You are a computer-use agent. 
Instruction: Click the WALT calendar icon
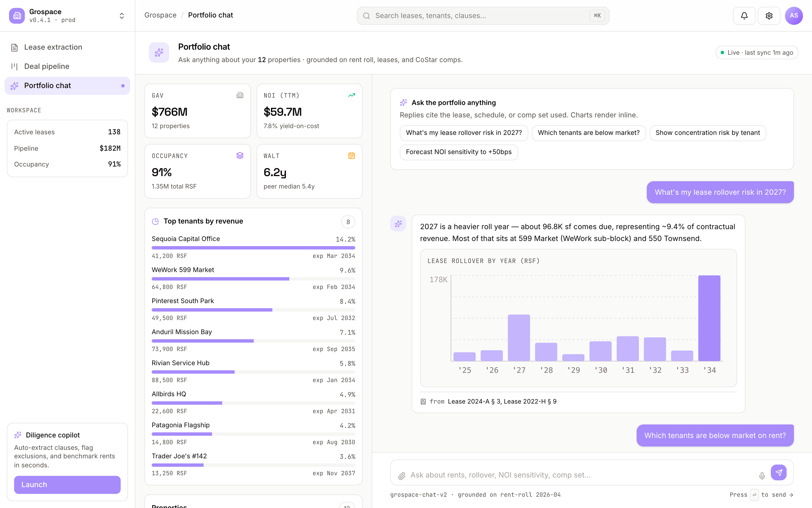point(351,156)
